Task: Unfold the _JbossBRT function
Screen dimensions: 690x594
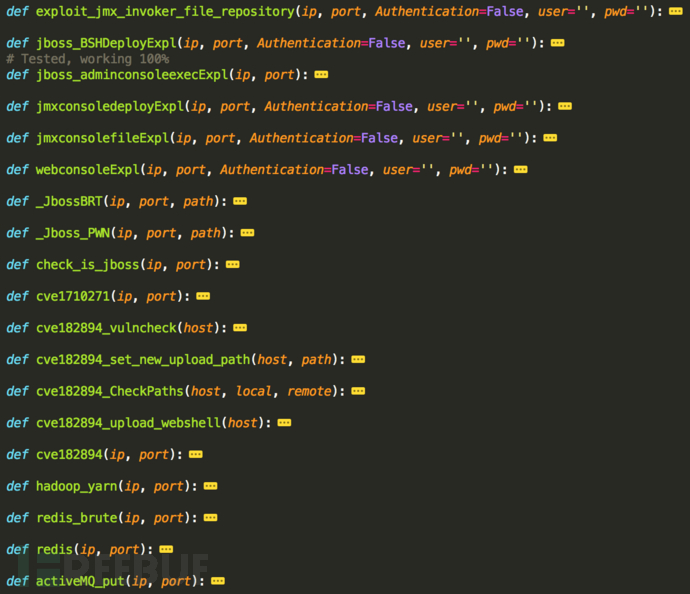Action: [x=240, y=202]
